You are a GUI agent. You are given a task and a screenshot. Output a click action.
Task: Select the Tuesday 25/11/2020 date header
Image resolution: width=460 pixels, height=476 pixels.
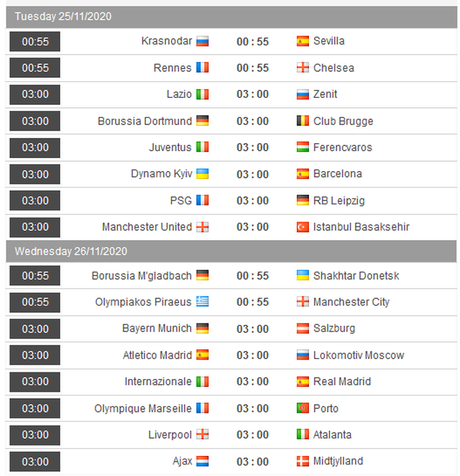pyautogui.click(x=63, y=16)
